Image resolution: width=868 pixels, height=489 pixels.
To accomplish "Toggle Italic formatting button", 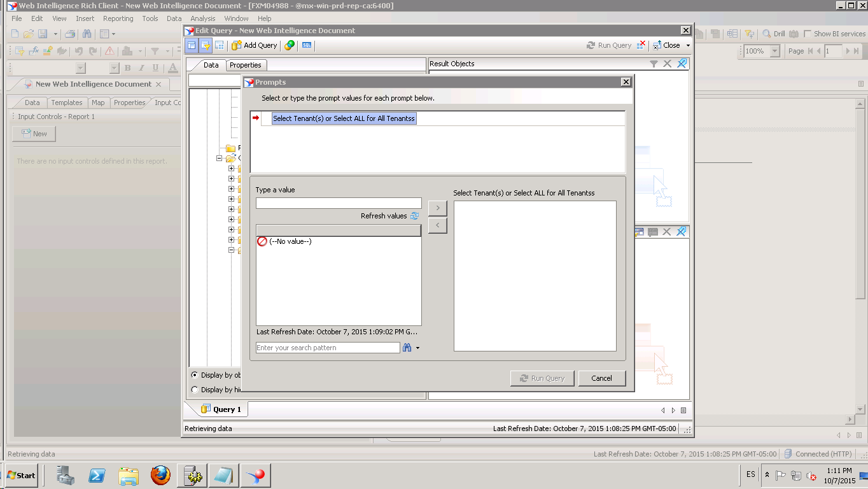I will click(x=141, y=68).
